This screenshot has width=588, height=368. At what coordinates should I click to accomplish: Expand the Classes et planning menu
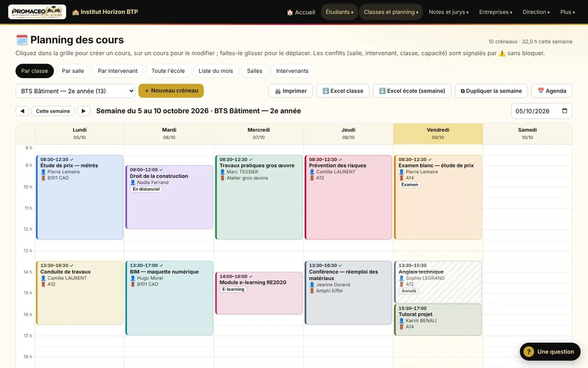pos(391,12)
